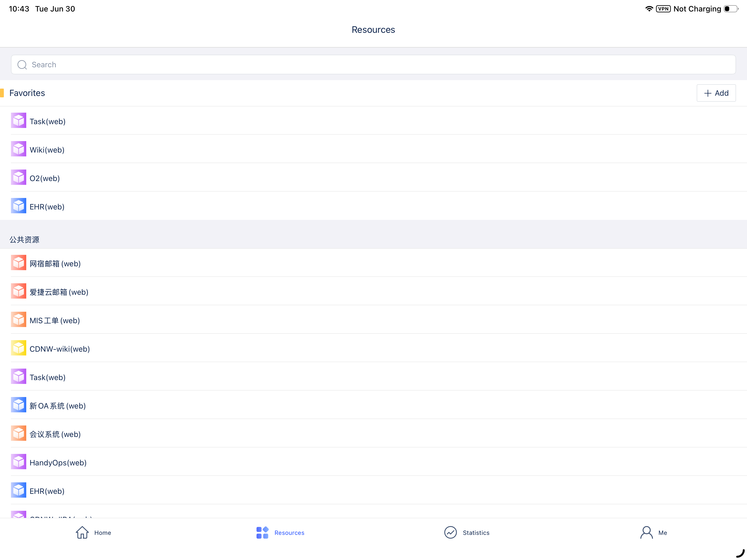Open 网宿邮箱 (web) resource
Image resolution: width=747 pixels, height=560 pixels.
373,263
